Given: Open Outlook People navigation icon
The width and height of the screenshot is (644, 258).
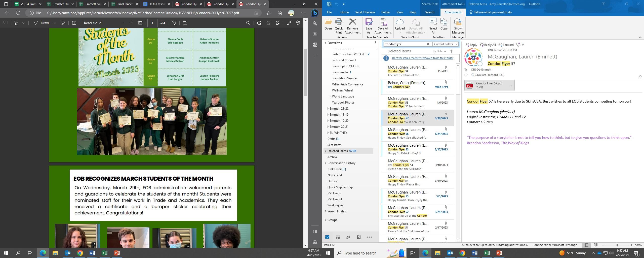Looking at the screenshot, I should point(348,237).
